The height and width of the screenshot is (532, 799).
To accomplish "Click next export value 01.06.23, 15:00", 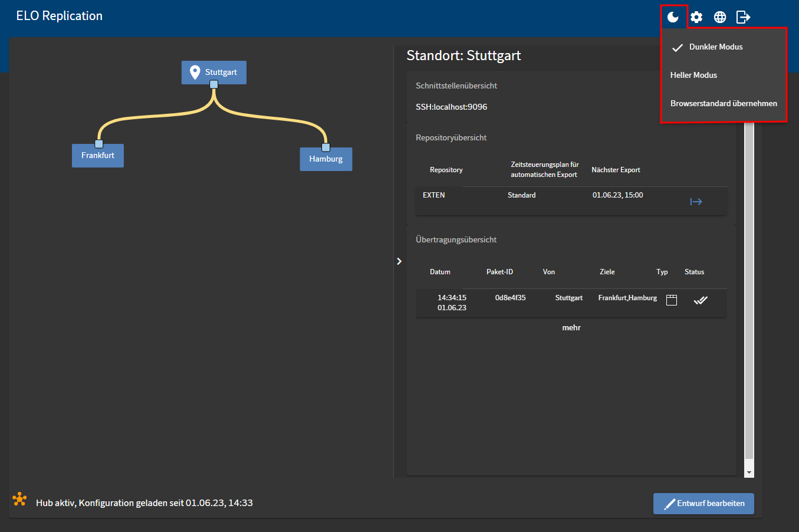I will coord(617,195).
